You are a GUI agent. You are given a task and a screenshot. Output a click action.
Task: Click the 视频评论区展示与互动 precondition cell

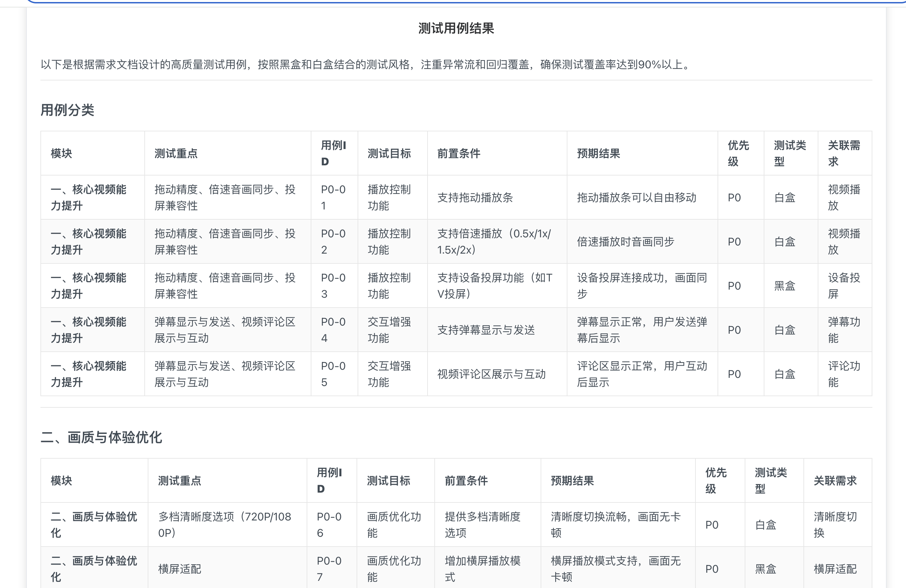tap(491, 374)
